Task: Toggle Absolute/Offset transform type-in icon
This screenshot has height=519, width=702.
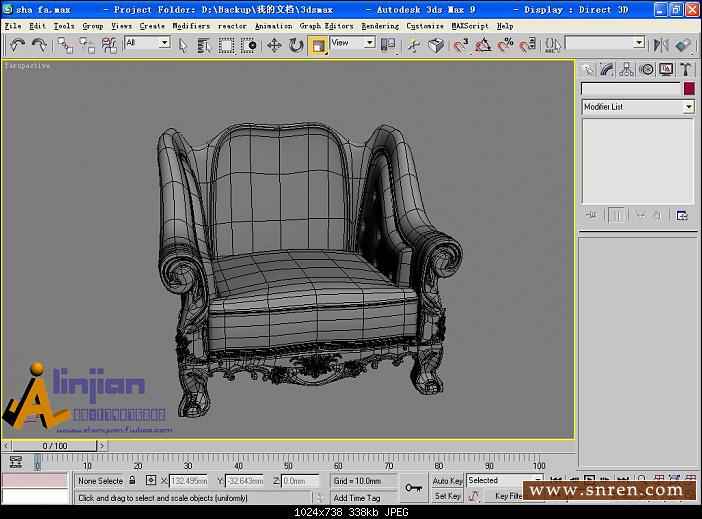Action: [151, 480]
